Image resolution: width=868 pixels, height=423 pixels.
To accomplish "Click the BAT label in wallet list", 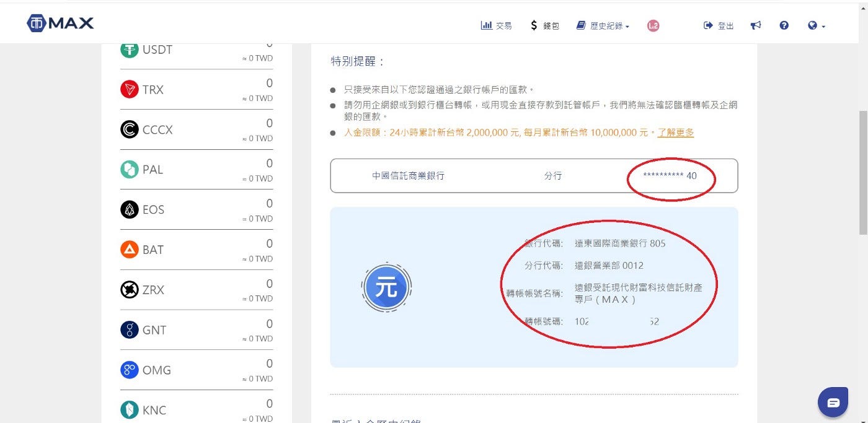I will pyautogui.click(x=153, y=250).
